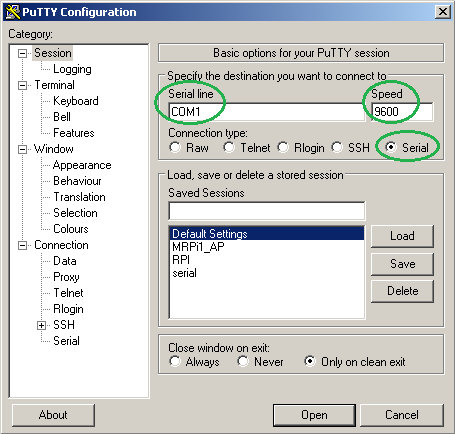Go to the Colours settings panel
The height and width of the screenshot is (434, 455).
coord(71,229)
